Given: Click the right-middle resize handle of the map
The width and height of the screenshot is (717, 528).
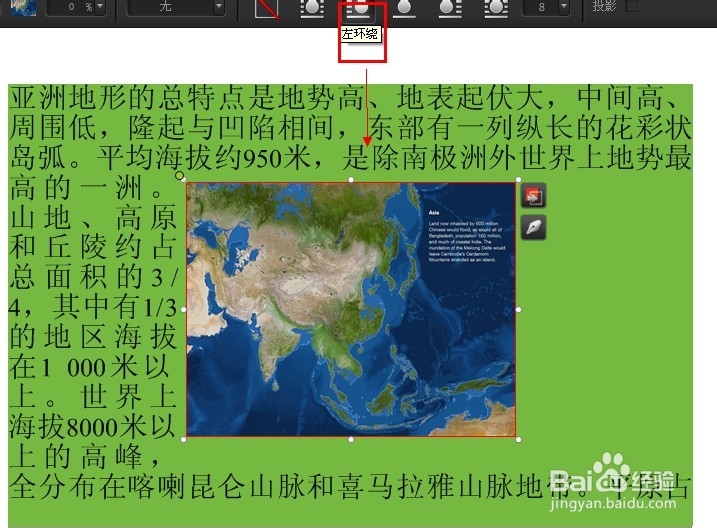Looking at the screenshot, I should [518, 309].
